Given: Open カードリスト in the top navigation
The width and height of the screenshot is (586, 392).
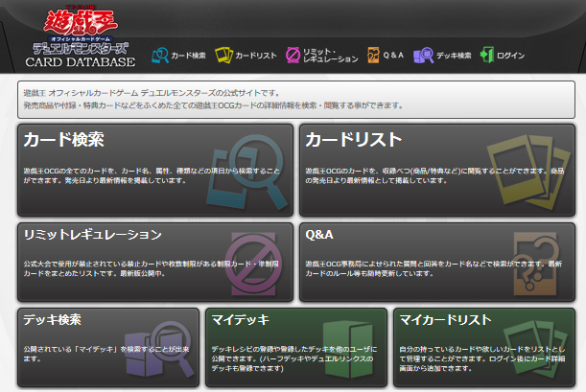Looking at the screenshot, I should pos(256,56).
